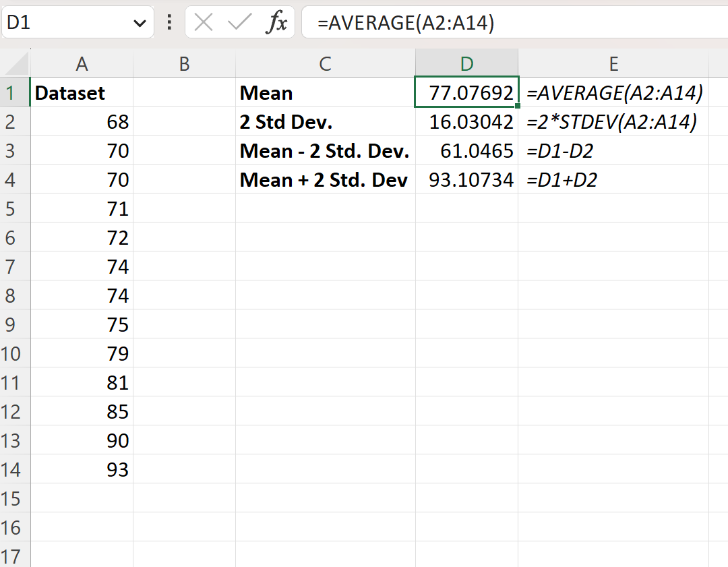The height and width of the screenshot is (567, 728).
Task: Select cell D2 showing 16.03042
Action: 466,121
